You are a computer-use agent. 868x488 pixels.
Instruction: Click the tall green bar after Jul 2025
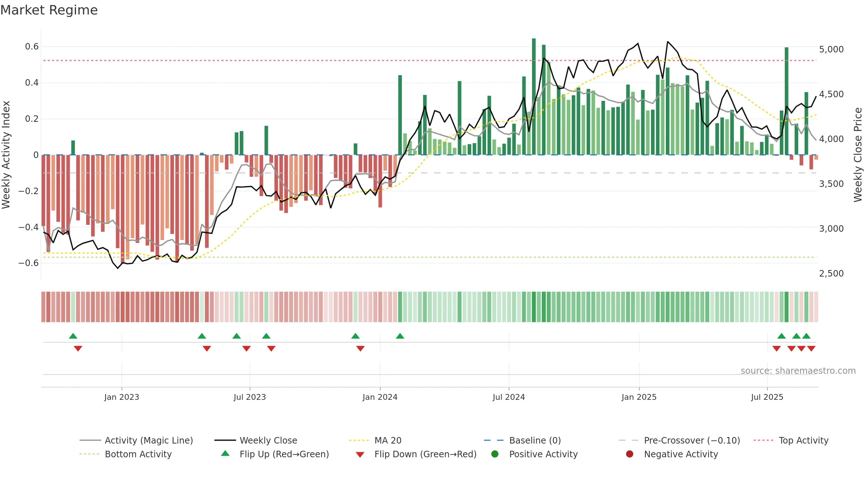click(787, 101)
